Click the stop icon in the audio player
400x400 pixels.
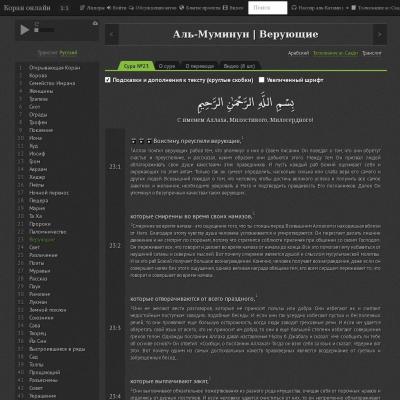36,30
